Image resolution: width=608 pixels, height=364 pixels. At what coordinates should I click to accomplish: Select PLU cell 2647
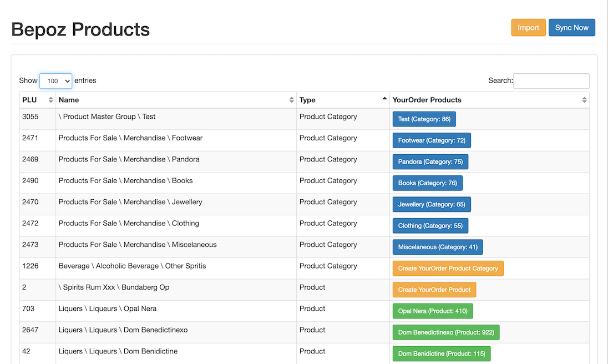(31, 330)
